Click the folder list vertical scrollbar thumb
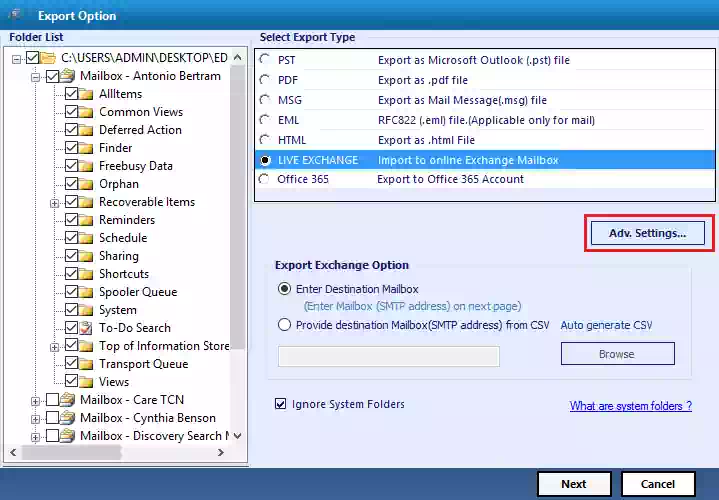The width and height of the screenshot is (719, 500). (x=238, y=208)
